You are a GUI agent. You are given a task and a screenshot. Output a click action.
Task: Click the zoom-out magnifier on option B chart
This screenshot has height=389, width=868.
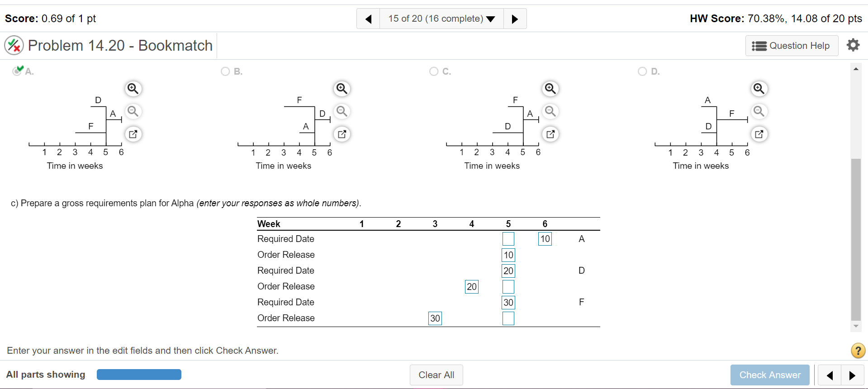(342, 111)
